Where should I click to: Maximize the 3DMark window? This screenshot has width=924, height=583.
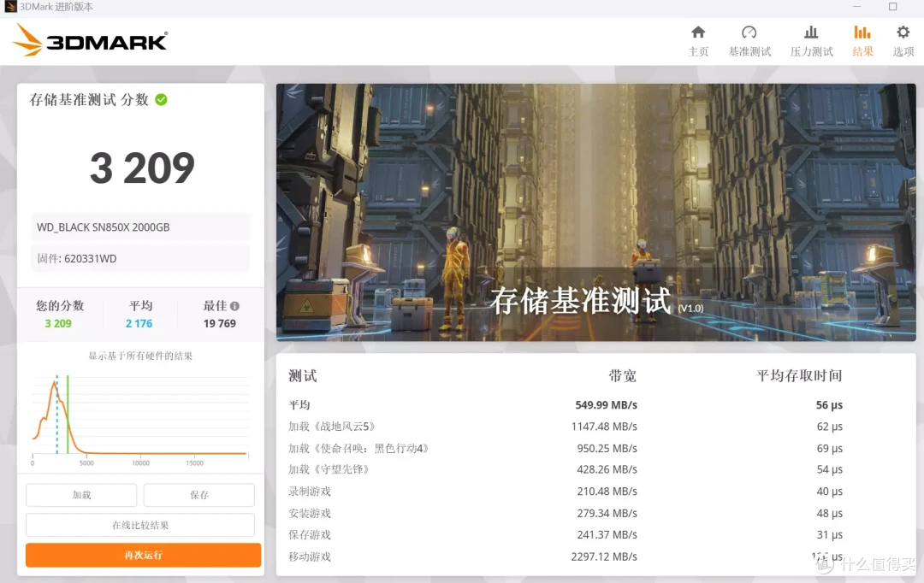(x=892, y=7)
